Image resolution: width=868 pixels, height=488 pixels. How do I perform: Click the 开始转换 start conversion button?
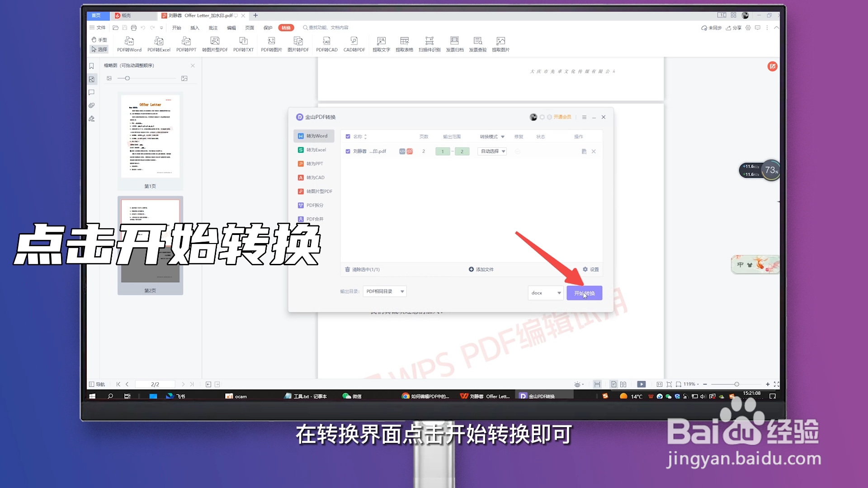(x=584, y=293)
